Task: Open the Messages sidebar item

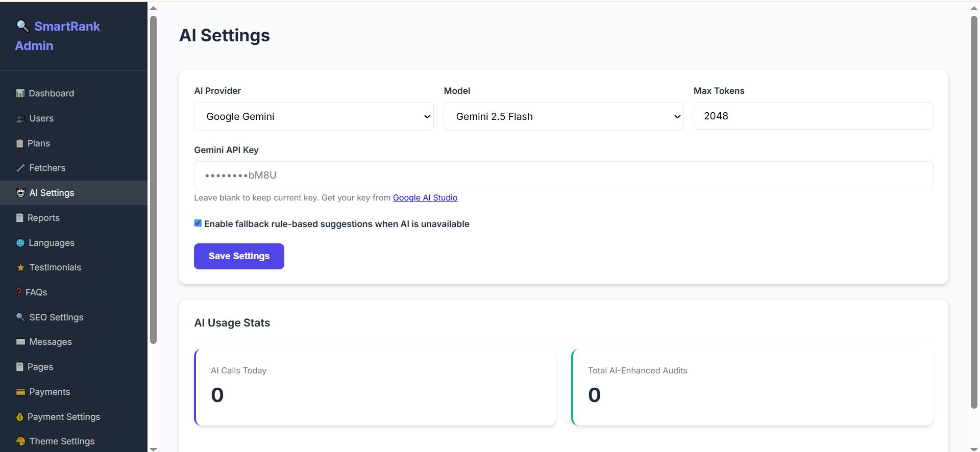Action: pyautogui.click(x=50, y=342)
